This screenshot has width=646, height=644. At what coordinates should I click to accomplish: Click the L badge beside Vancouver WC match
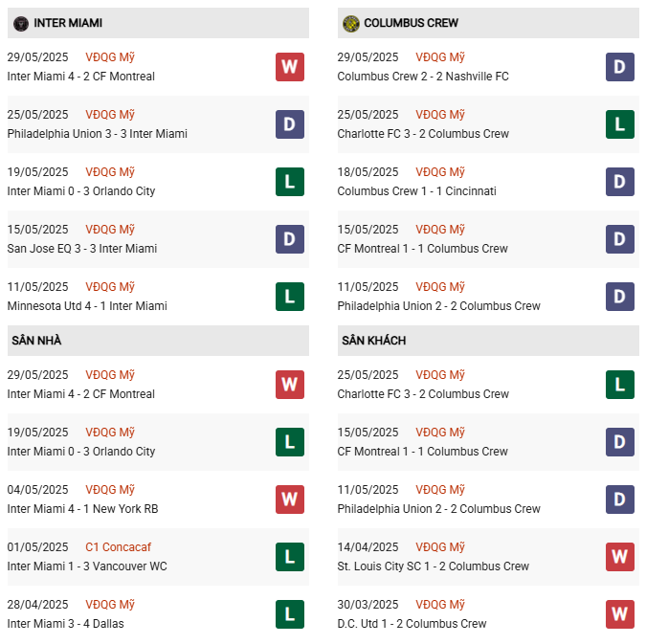click(x=290, y=557)
